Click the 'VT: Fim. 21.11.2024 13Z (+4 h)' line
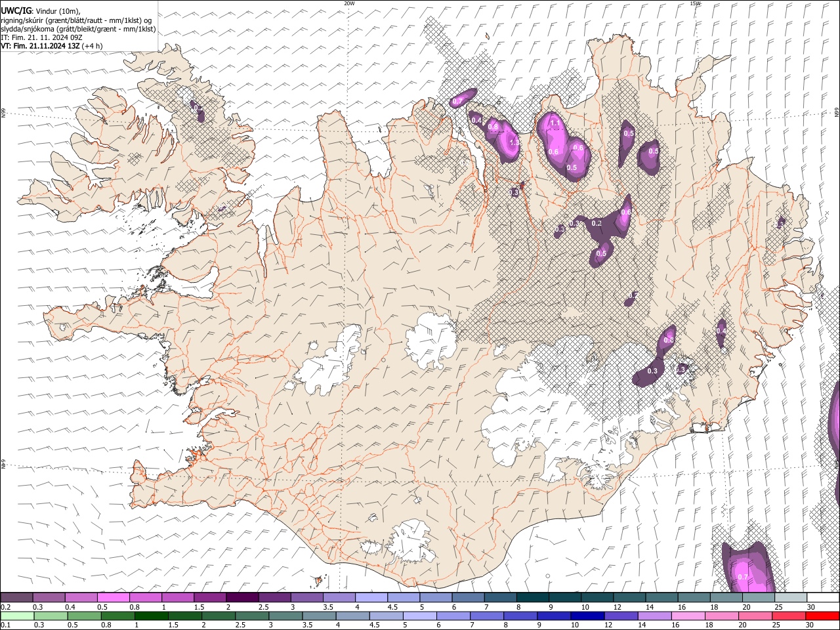This screenshot has width=840, height=630. [x=51, y=46]
